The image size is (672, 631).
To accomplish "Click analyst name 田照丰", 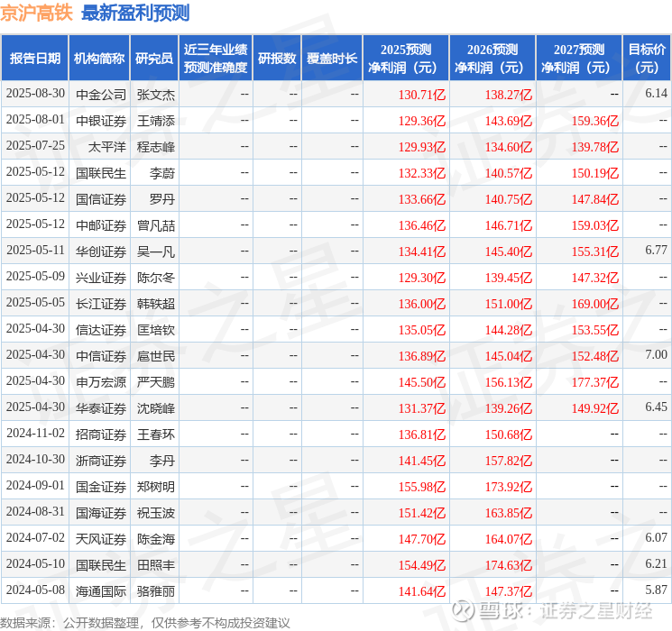I will pyautogui.click(x=155, y=565).
